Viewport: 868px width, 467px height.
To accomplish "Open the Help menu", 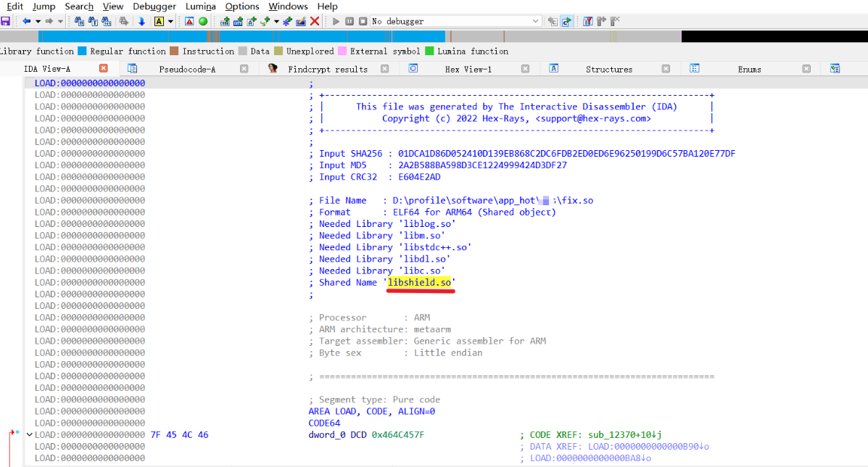I will [327, 6].
